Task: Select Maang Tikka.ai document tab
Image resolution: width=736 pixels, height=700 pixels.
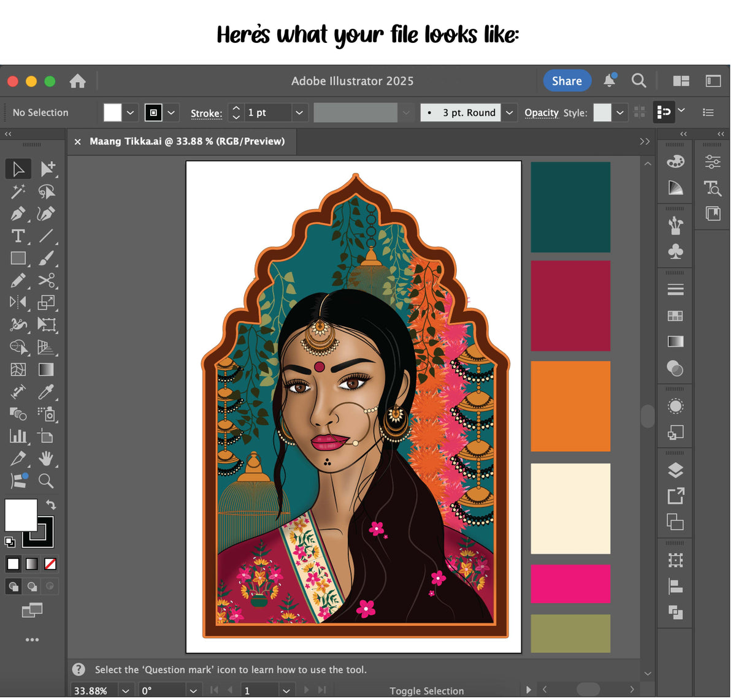Action: (187, 141)
